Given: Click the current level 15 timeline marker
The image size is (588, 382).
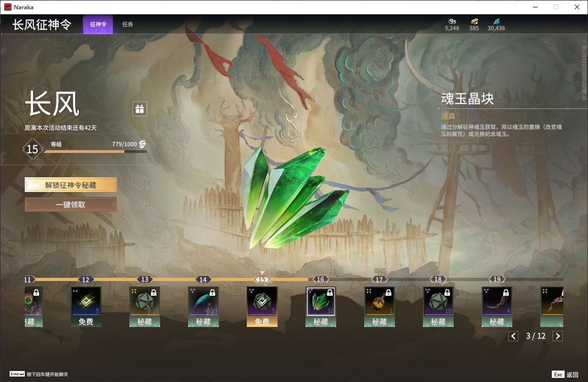Looking at the screenshot, I should [262, 279].
